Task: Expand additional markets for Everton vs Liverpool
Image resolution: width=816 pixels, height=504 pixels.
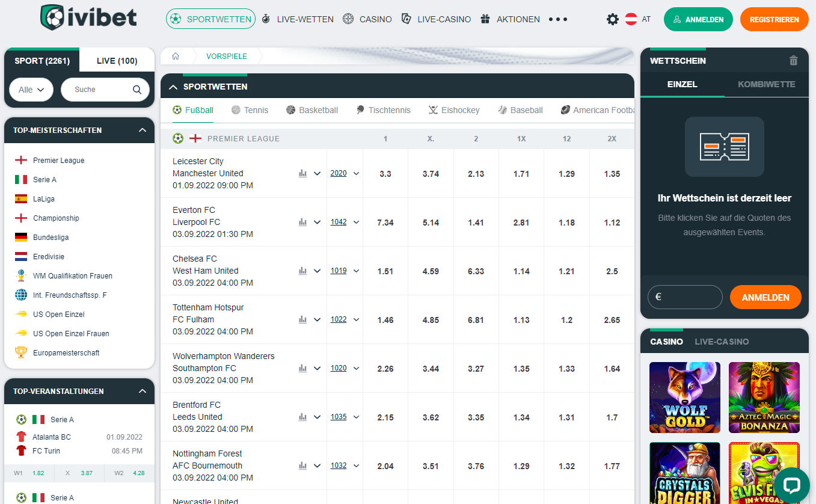Action: (x=318, y=221)
